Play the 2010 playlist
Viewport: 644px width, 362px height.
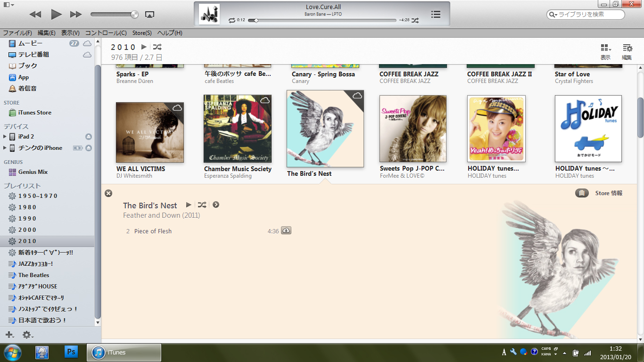click(x=144, y=47)
